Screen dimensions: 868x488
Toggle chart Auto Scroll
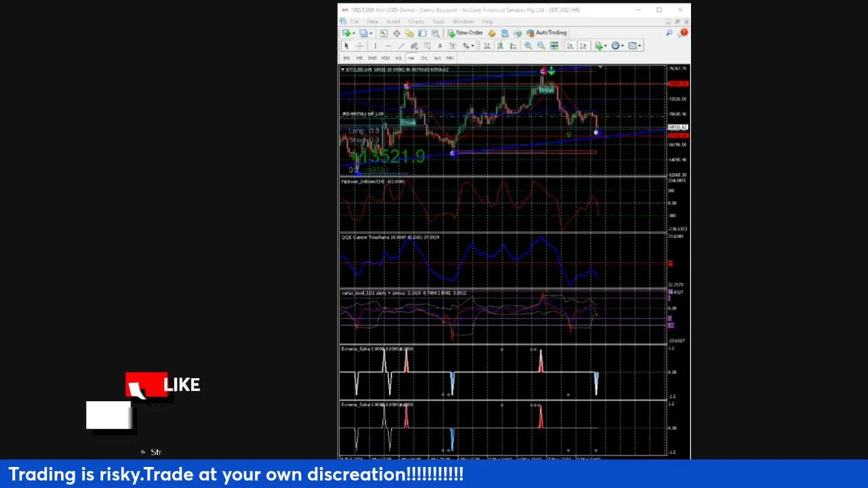(570, 45)
